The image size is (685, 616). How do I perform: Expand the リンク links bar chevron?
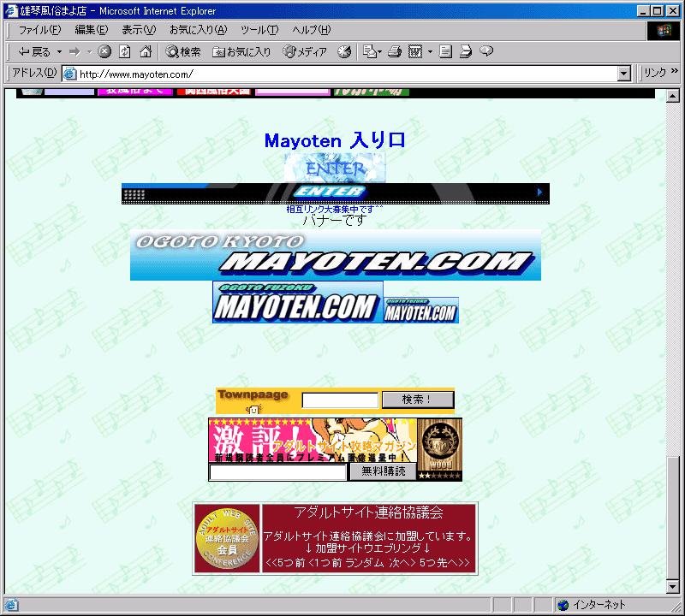675,71
